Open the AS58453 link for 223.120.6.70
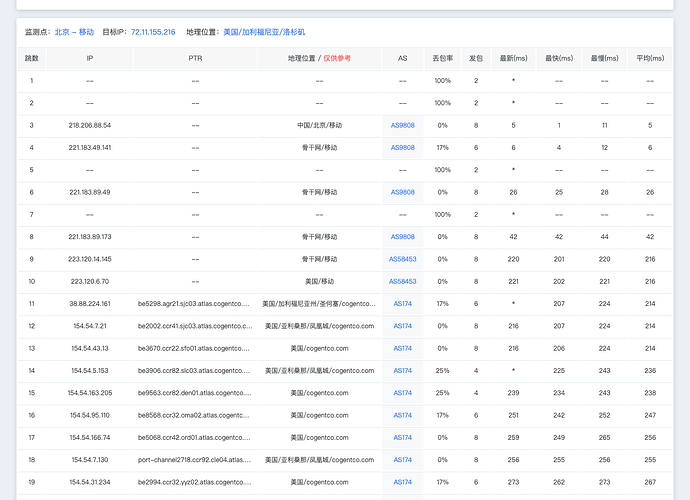 click(x=403, y=281)
